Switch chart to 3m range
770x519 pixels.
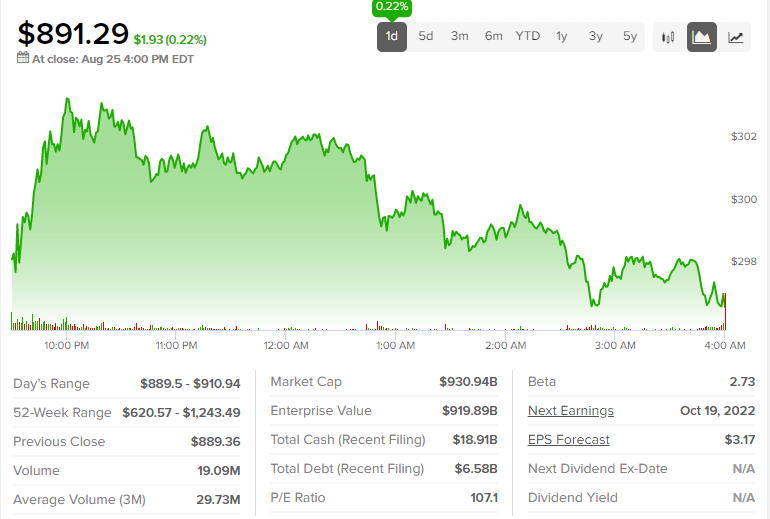460,36
